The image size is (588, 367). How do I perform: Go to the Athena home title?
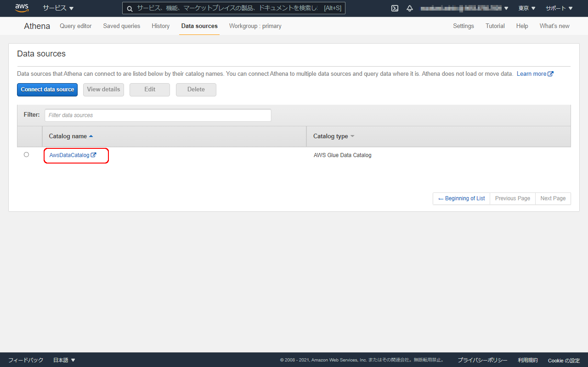click(x=37, y=26)
